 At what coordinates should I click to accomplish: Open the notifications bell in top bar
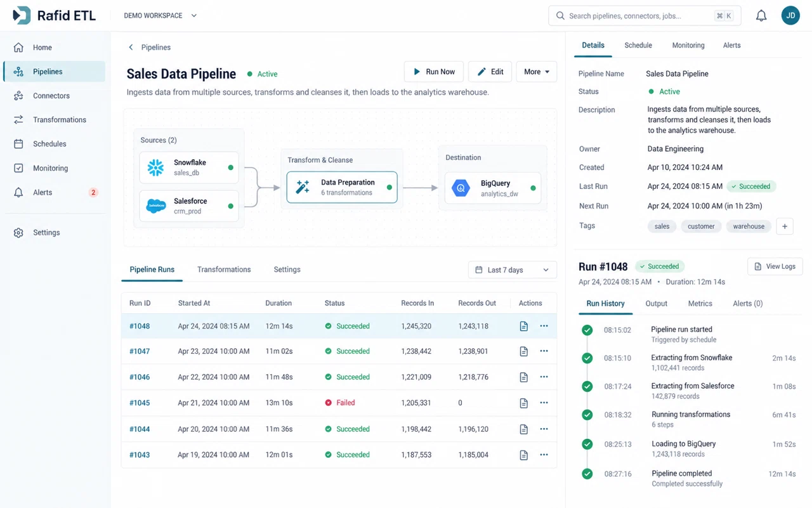click(761, 16)
